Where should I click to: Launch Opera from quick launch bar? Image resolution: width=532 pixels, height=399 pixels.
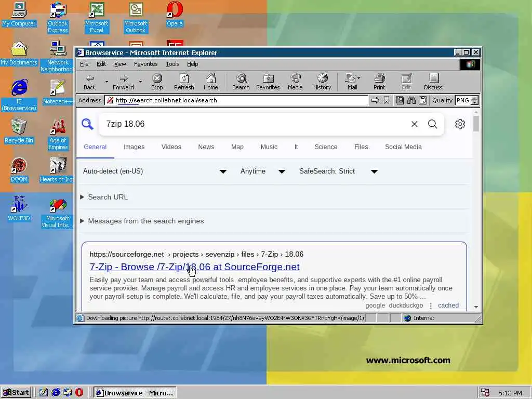point(79,393)
